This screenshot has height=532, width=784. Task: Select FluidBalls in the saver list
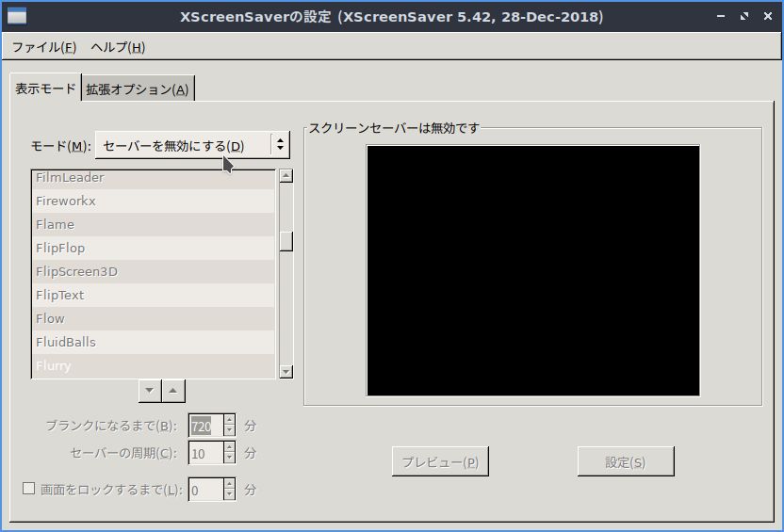coord(153,342)
